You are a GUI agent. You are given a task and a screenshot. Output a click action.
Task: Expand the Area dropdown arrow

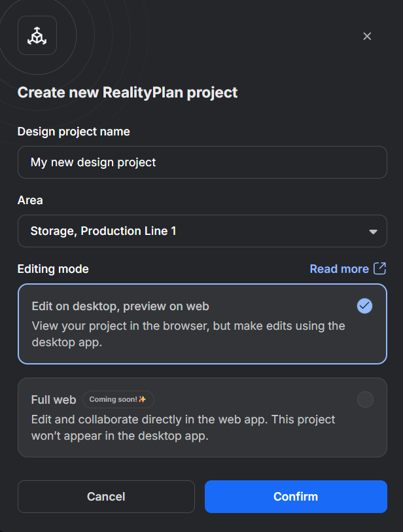(373, 232)
